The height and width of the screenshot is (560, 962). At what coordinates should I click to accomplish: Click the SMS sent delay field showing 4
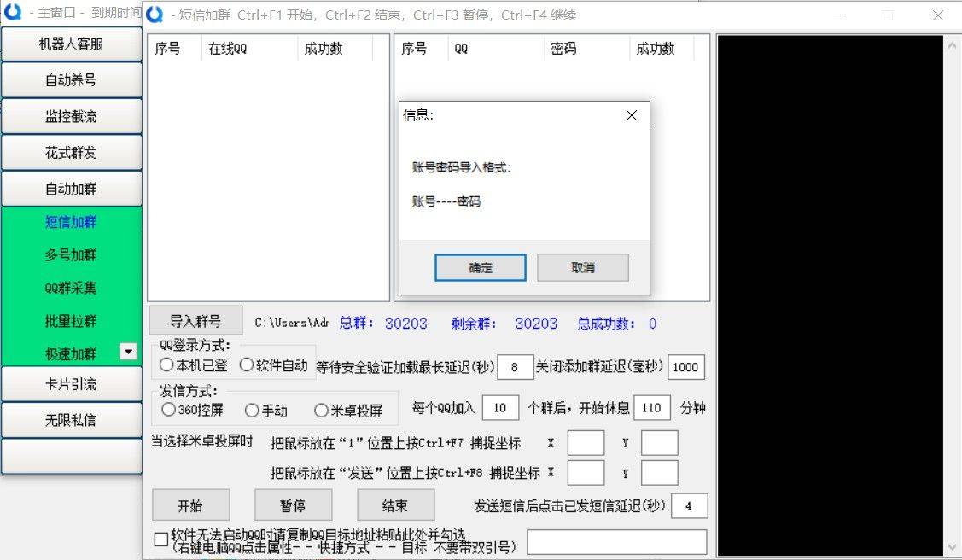690,506
